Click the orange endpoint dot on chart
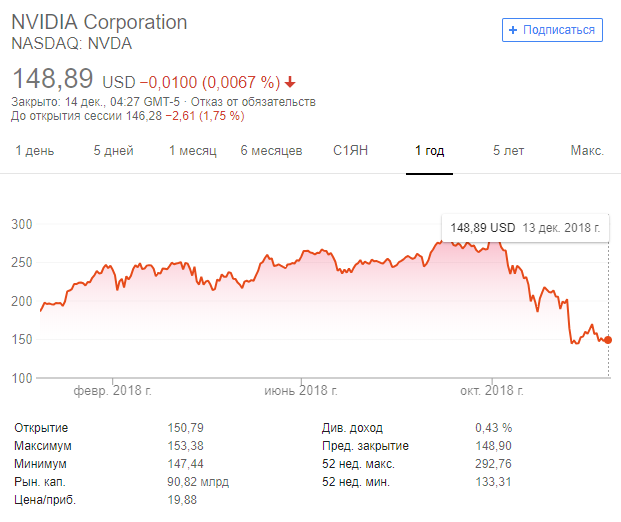This screenshot has height=522, width=621. coord(608,340)
